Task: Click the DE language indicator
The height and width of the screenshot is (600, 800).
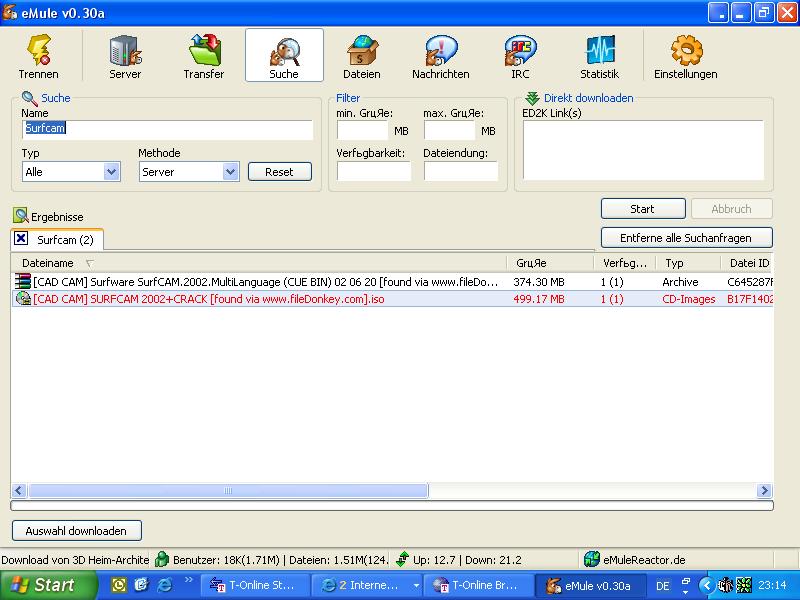Action: point(662,586)
